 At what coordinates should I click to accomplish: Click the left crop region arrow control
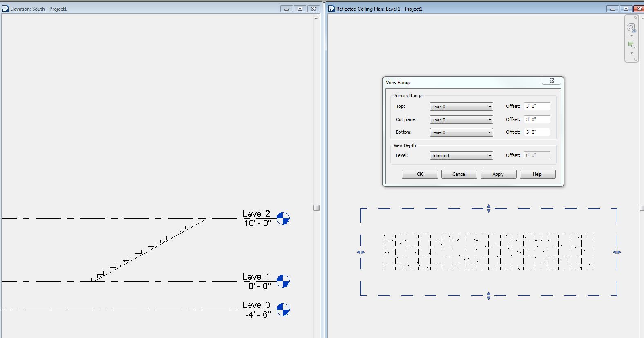[x=361, y=252]
